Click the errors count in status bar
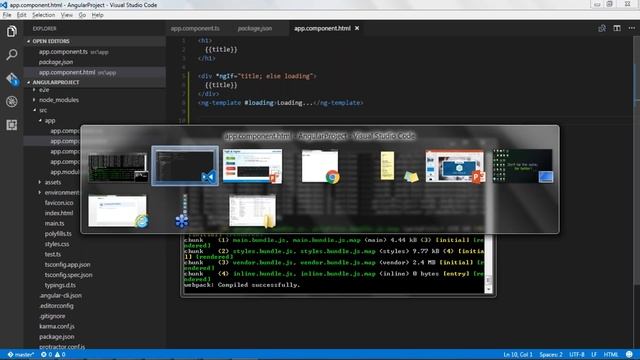The height and width of the screenshot is (360, 640). (46, 354)
